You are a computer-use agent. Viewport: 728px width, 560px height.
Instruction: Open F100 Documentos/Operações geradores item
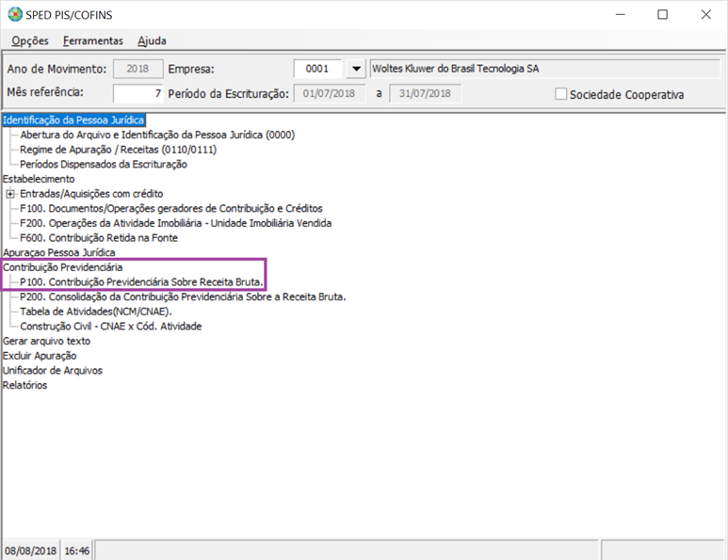pos(170,208)
